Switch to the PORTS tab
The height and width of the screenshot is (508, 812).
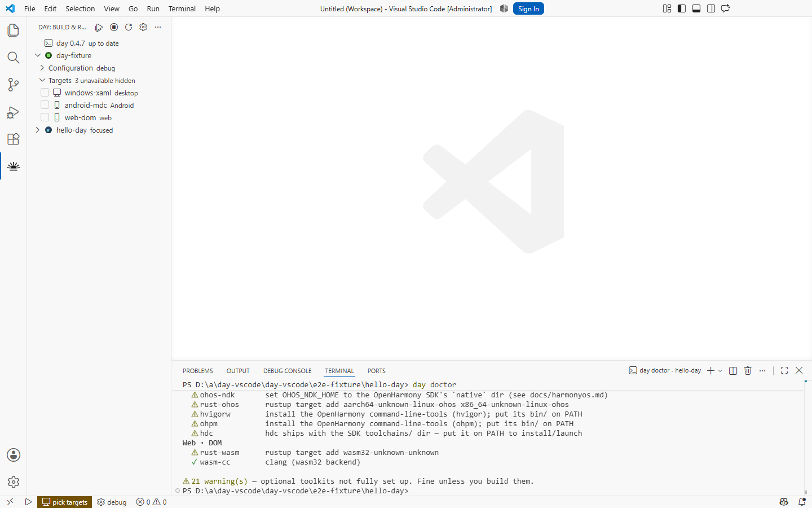click(x=377, y=371)
